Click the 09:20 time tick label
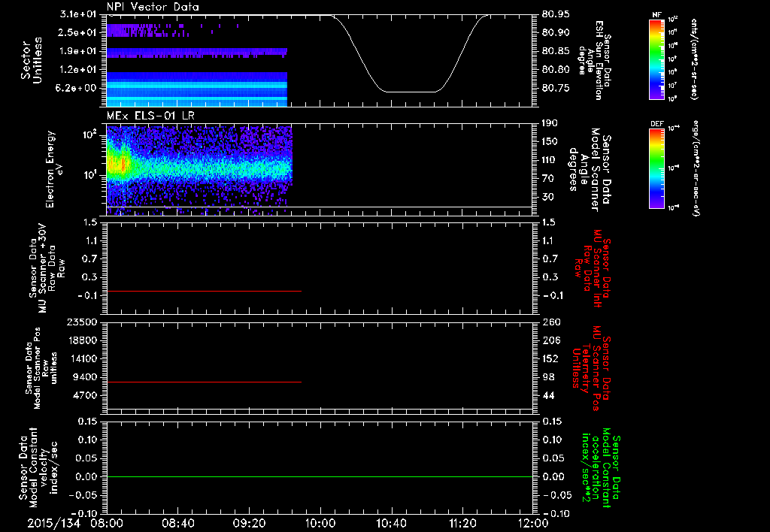This screenshot has width=770, height=532. pyautogui.click(x=249, y=523)
